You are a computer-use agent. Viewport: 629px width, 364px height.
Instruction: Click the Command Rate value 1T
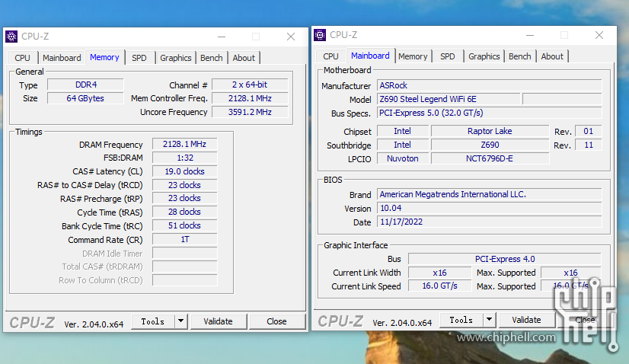point(184,240)
